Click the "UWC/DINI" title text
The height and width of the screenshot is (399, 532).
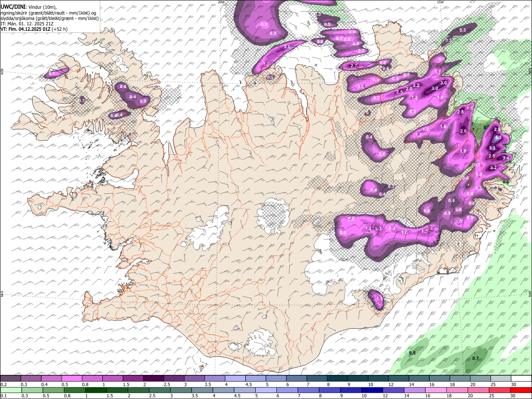coord(12,7)
